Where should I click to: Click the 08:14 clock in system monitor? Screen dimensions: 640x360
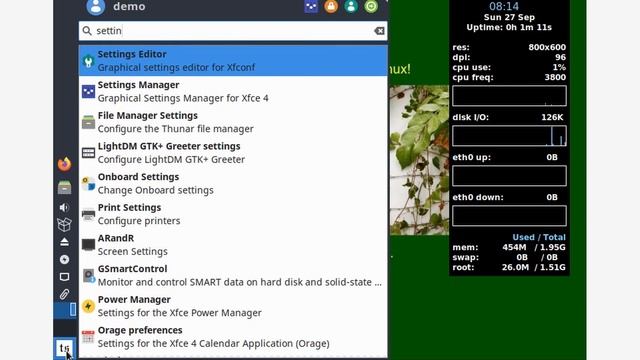pyautogui.click(x=504, y=6)
